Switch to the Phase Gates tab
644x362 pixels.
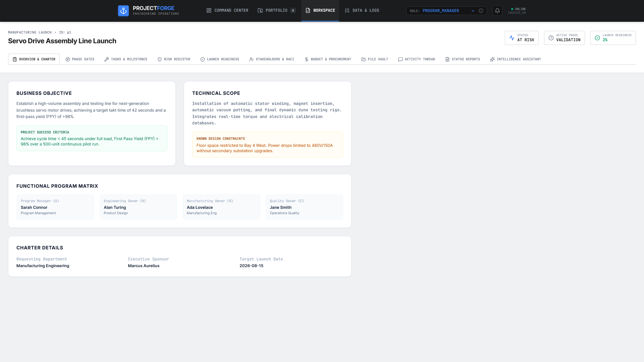(80, 59)
